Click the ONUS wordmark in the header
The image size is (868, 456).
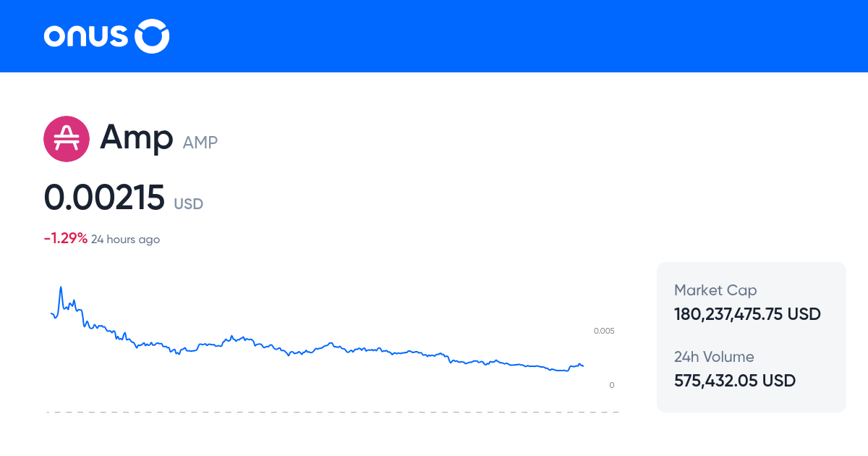click(x=87, y=35)
